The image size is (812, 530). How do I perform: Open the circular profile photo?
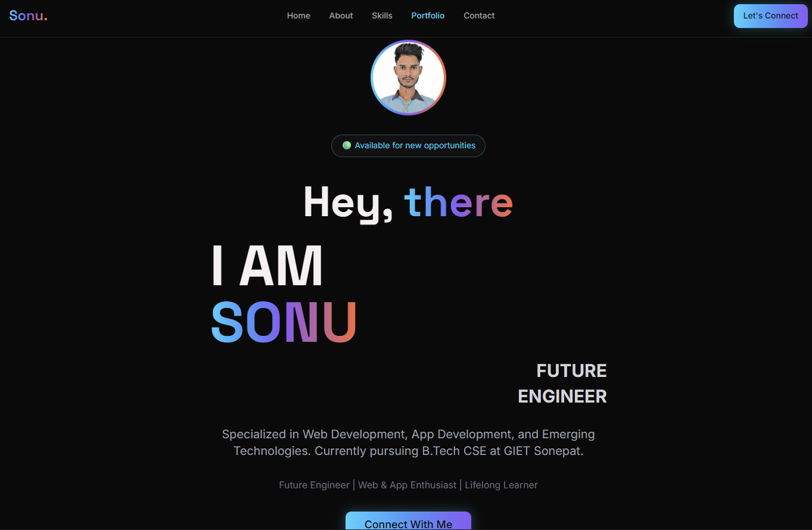408,77
